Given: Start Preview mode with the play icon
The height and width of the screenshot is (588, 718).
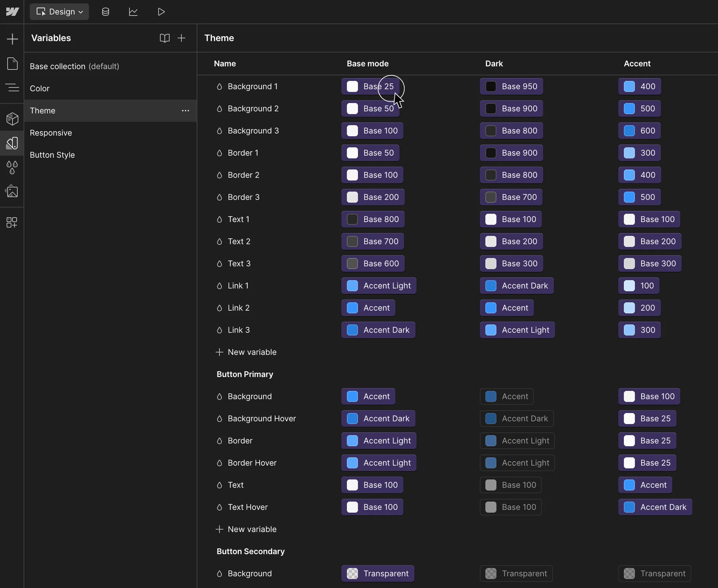Looking at the screenshot, I should click(x=161, y=11).
